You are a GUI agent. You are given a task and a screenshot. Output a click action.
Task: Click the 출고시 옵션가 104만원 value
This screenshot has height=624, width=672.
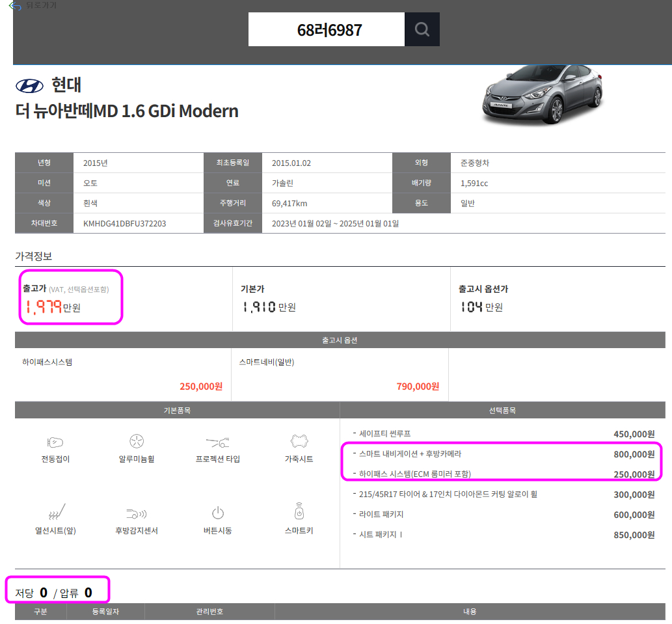(x=481, y=307)
